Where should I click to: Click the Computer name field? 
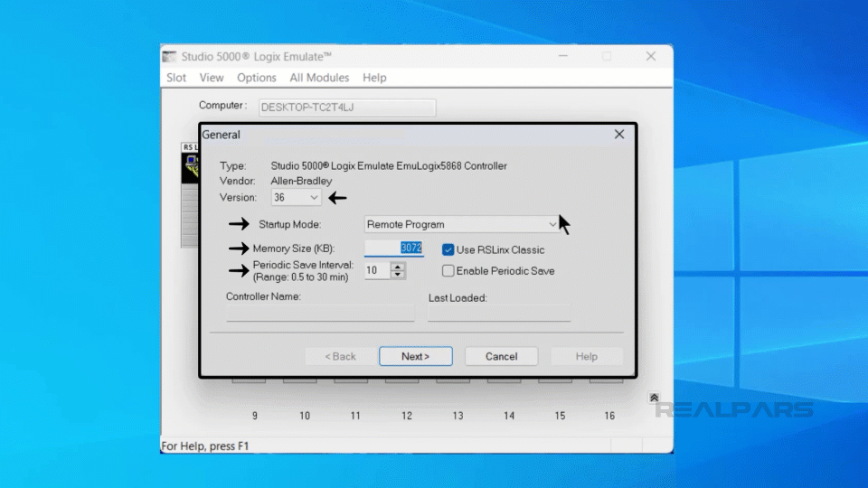click(347, 108)
